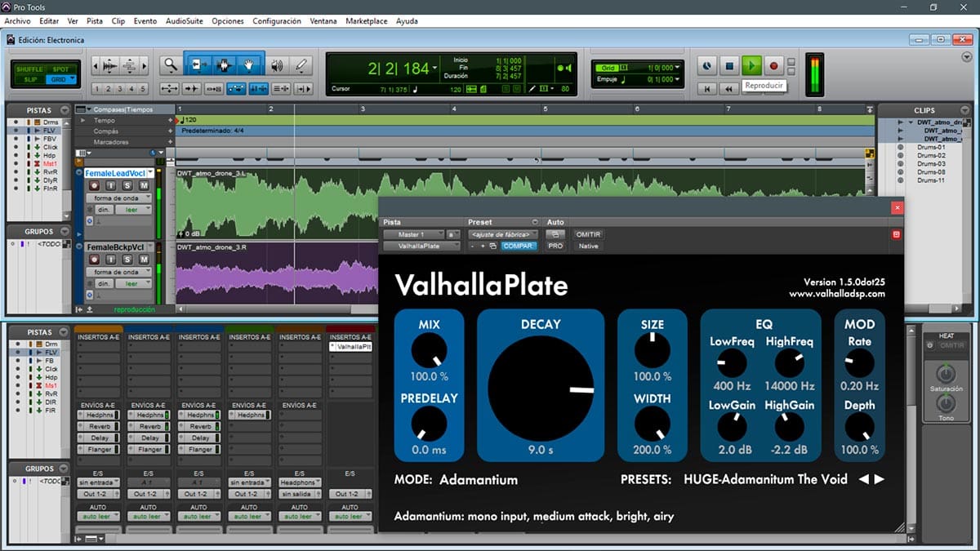The width and height of the screenshot is (980, 551).
Task: Click the Rewind transport button
Action: 730,88
